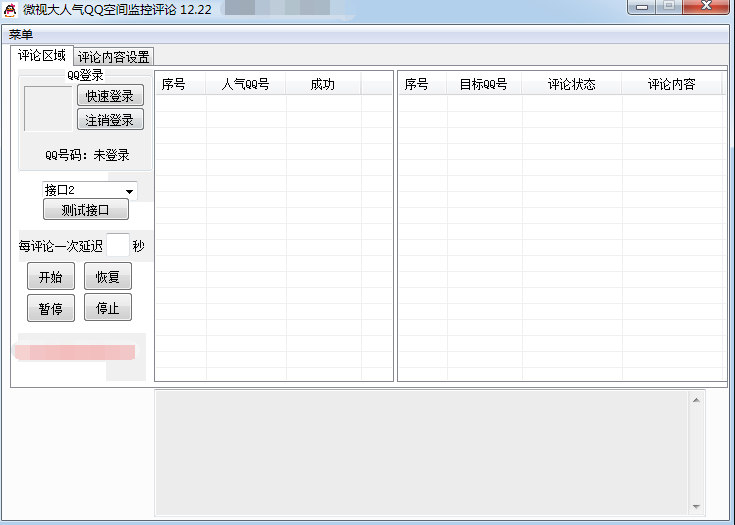Close the application window
Image resolution: width=735 pixels, height=525 pixels.
click(x=706, y=7)
